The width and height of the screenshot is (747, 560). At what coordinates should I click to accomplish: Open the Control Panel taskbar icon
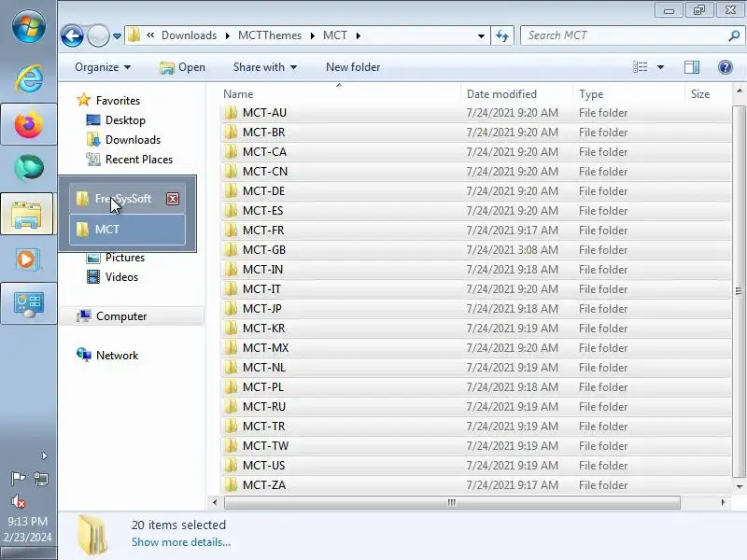coord(28,304)
